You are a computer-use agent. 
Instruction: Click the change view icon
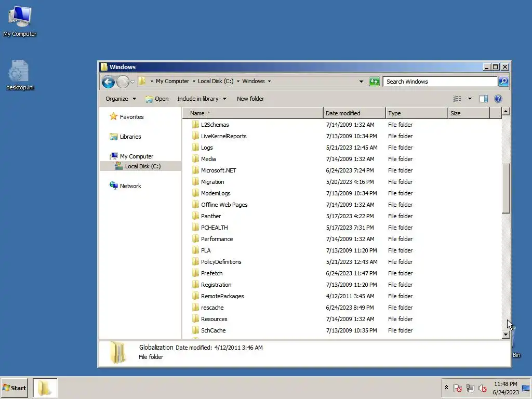pos(457,99)
